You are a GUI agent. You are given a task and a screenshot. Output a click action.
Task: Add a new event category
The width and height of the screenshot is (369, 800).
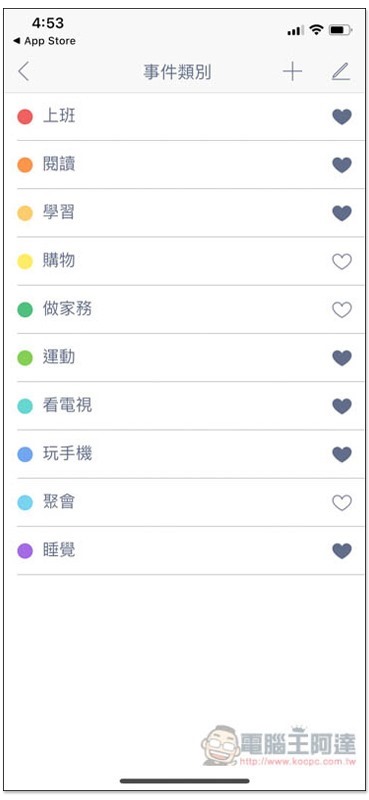click(x=292, y=72)
